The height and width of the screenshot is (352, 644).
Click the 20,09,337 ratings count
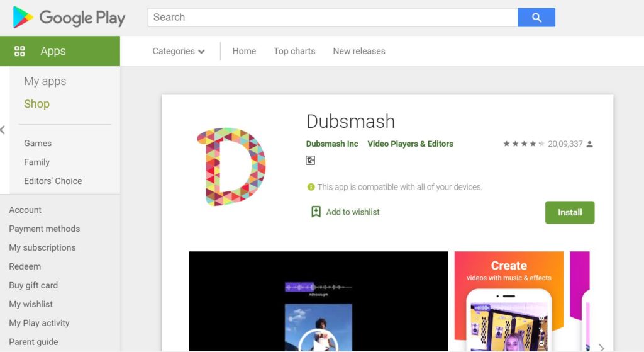565,144
